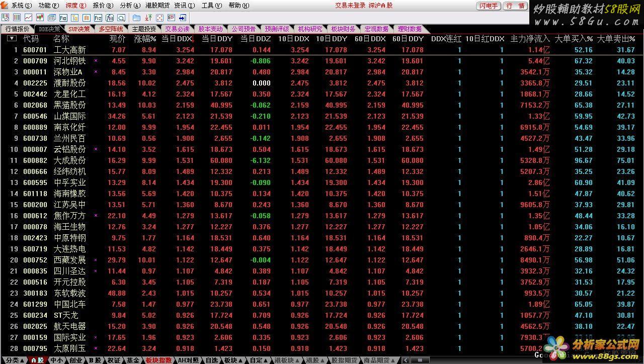Switch to the 交易必读 tab

(x=177, y=29)
